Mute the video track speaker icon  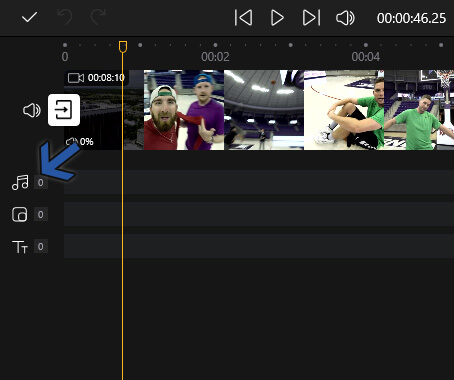[x=32, y=110]
